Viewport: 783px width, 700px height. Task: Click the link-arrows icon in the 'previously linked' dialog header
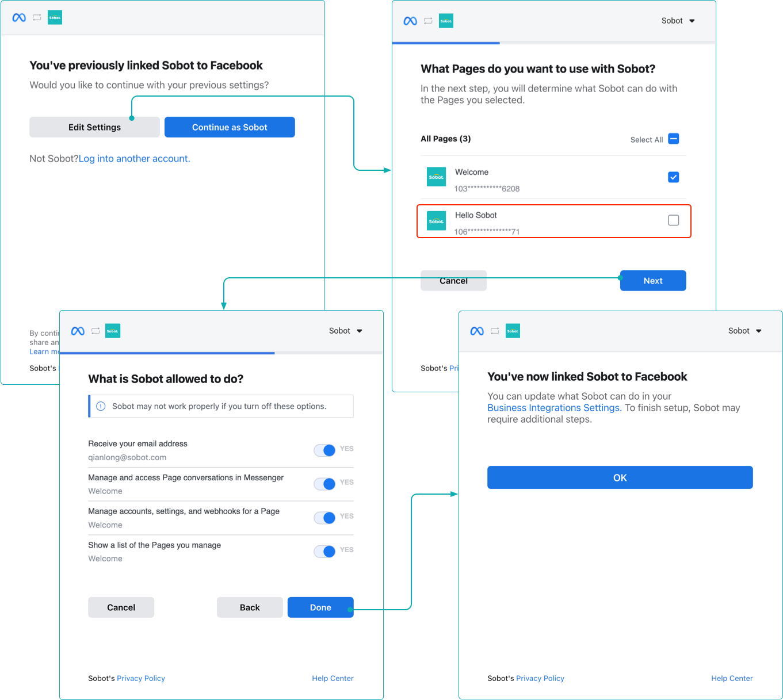tap(37, 18)
